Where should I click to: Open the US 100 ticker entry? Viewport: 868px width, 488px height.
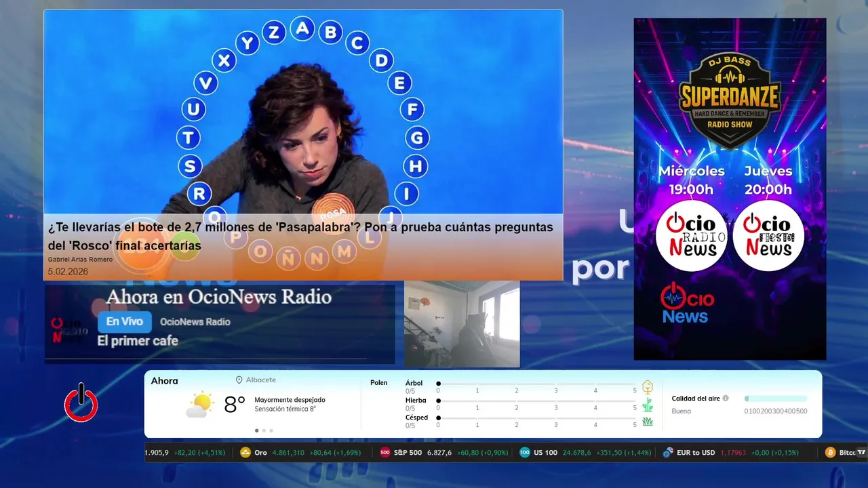pos(585,452)
